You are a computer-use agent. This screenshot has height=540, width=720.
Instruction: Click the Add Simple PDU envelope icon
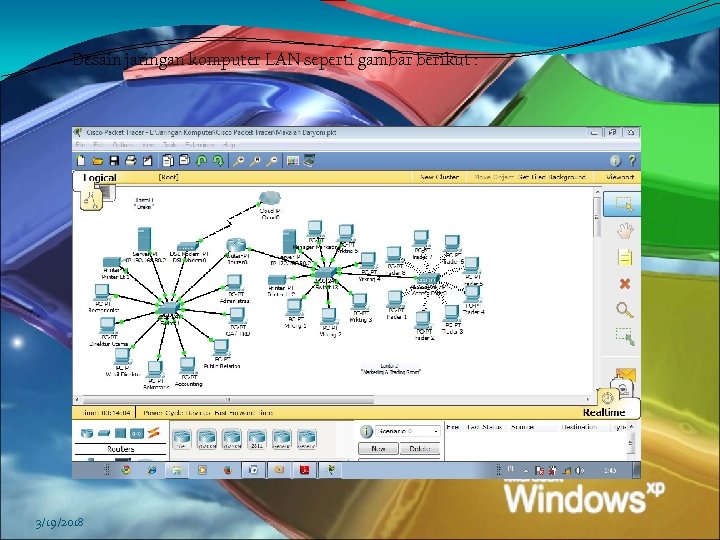coord(625,375)
